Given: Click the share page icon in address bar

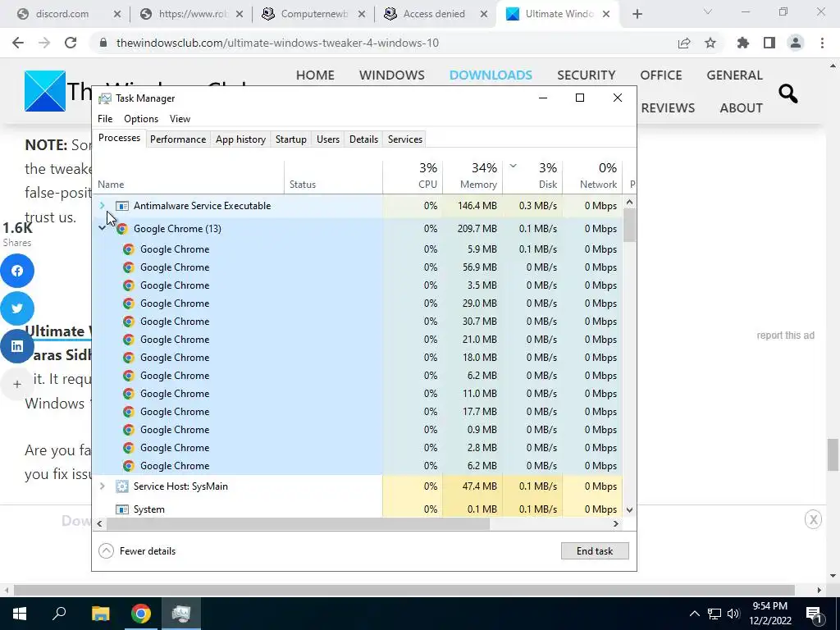Looking at the screenshot, I should 684,43.
